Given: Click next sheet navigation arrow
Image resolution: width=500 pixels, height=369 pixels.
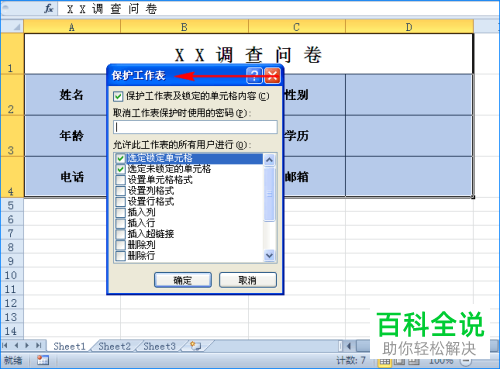Looking at the screenshot, I should (27, 346).
